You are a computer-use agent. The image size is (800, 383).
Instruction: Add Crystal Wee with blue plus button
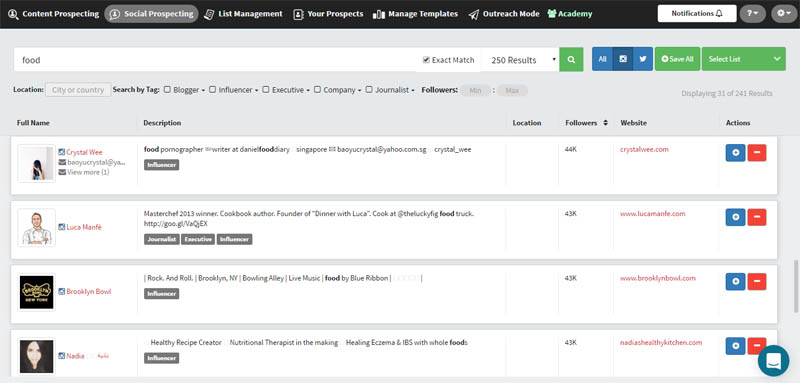point(735,153)
